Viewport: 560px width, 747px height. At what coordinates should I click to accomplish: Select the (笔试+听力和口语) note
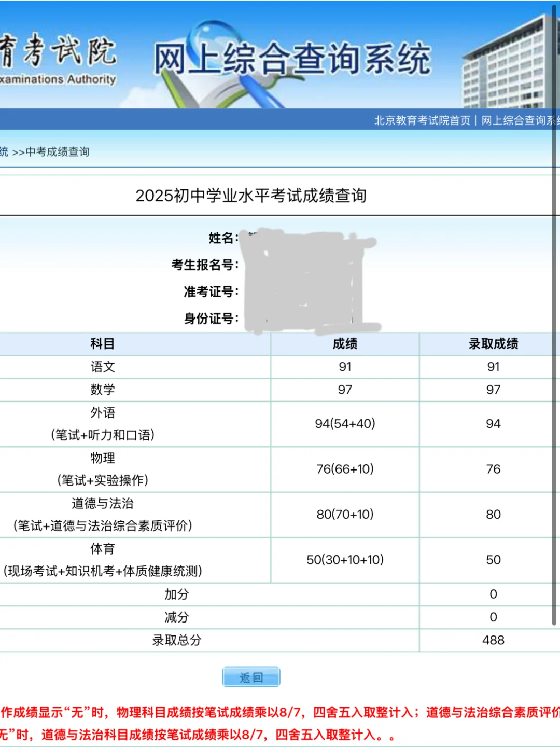[103, 435]
